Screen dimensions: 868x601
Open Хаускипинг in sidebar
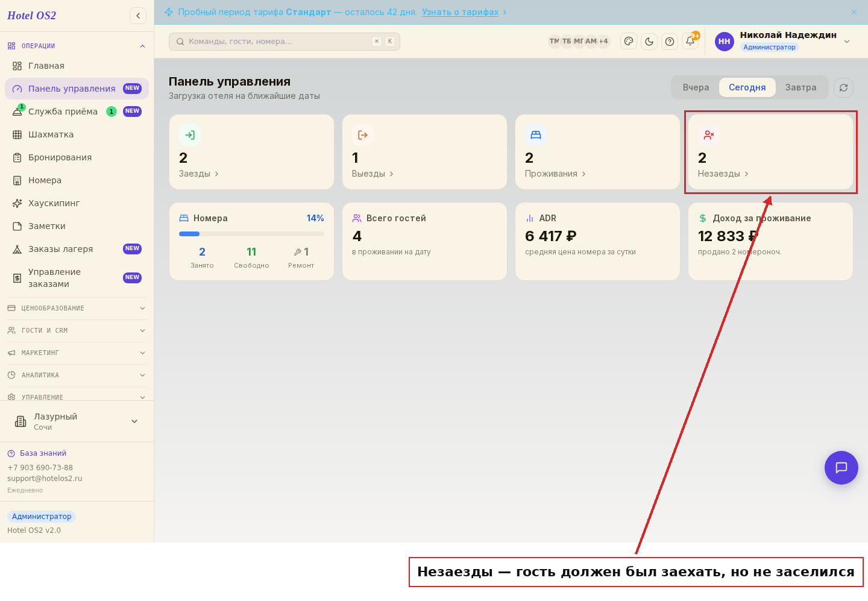pyautogui.click(x=77, y=203)
